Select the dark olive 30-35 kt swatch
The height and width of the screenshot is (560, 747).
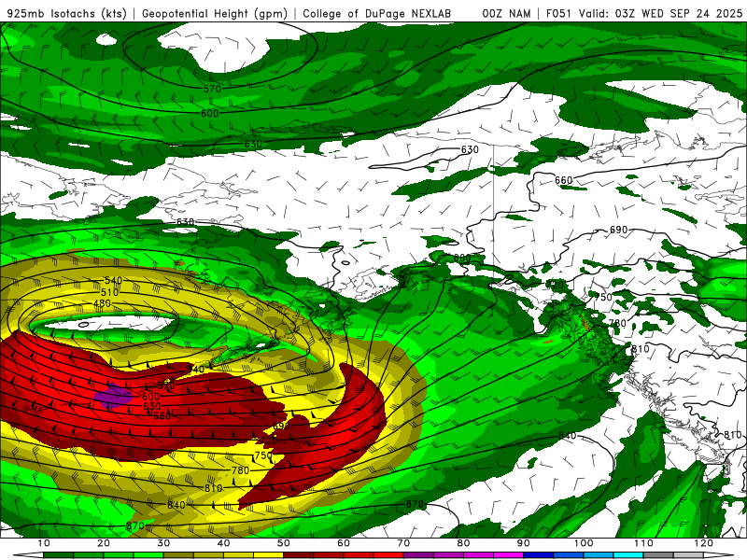click(178, 555)
